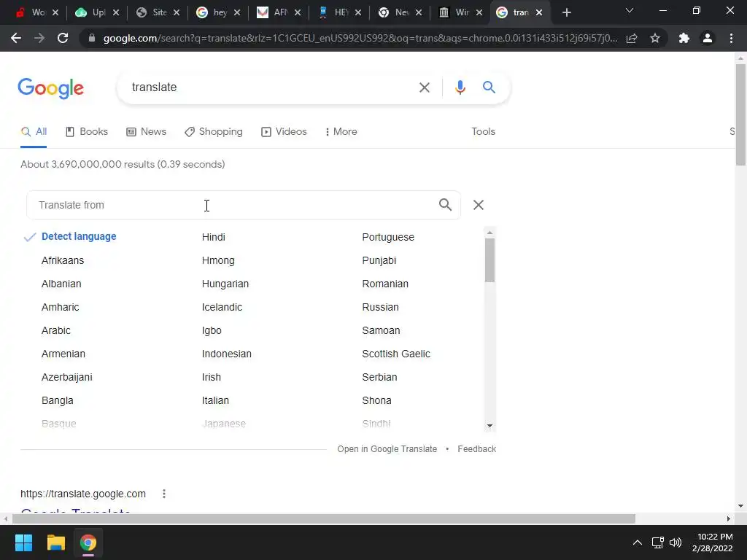
Task: Choose Russian as source language
Action: point(380,307)
